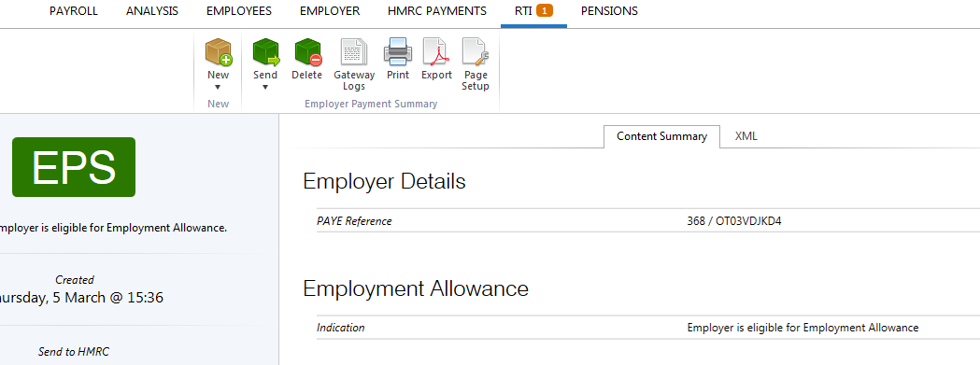Open the PAYROLL menu tab

click(x=74, y=11)
